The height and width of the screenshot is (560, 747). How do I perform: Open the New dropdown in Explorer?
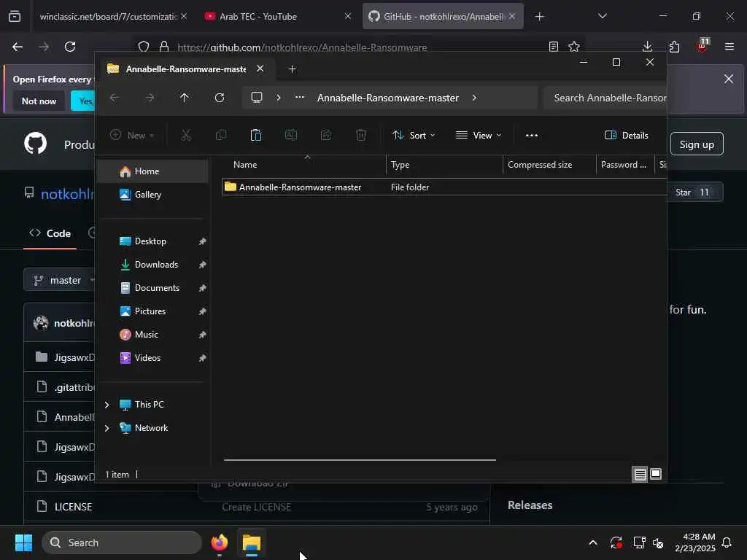click(x=132, y=136)
